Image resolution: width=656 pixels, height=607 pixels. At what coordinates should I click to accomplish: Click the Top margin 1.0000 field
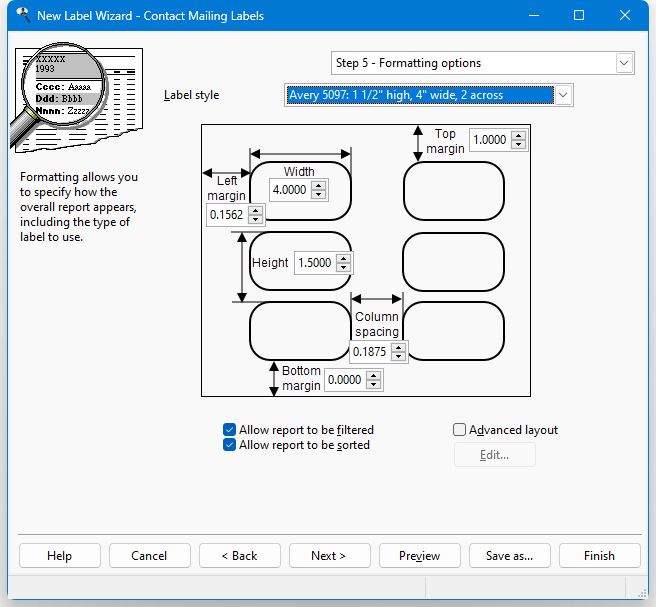491,140
